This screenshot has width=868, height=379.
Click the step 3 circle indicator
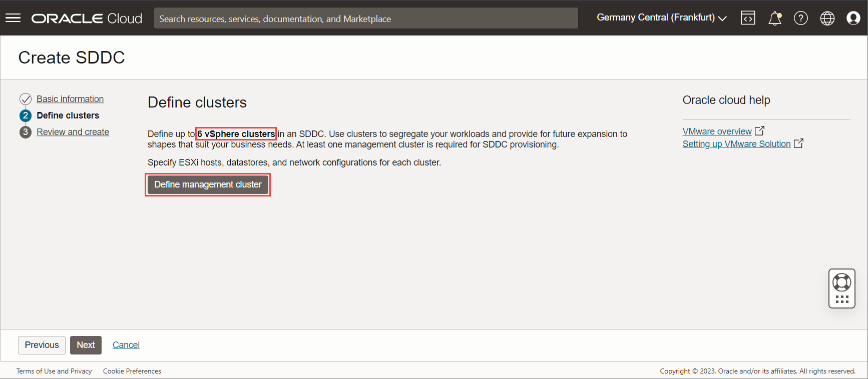click(26, 132)
